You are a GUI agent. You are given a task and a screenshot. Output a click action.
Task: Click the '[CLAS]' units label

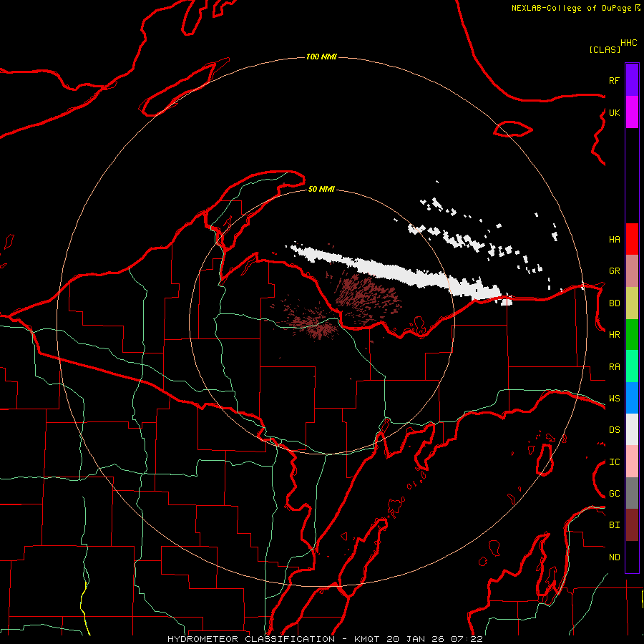(x=605, y=49)
